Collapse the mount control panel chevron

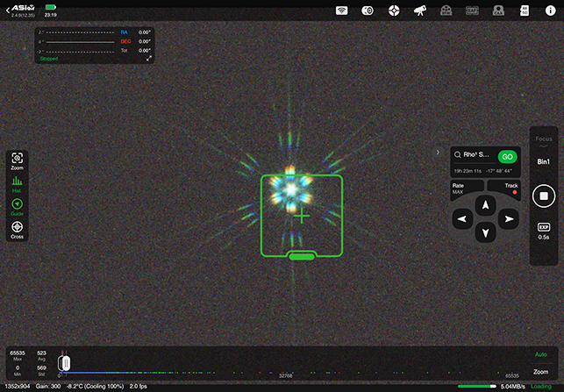pyautogui.click(x=438, y=152)
